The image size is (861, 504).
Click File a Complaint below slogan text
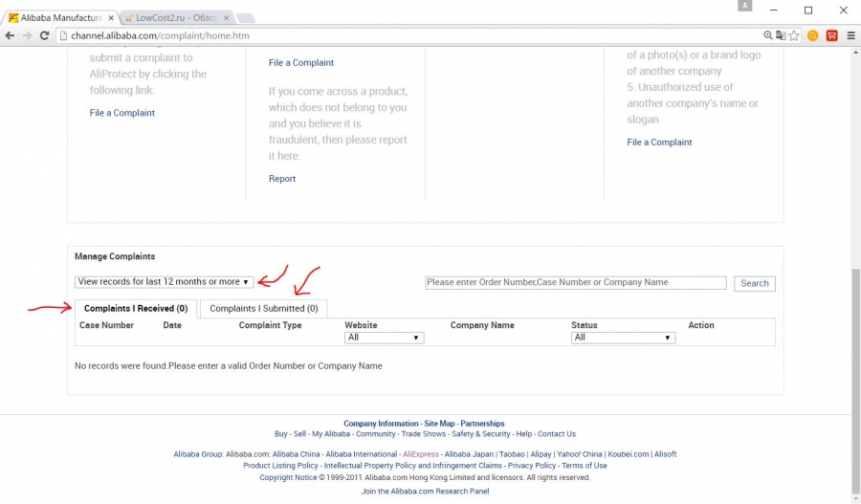tap(659, 142)
